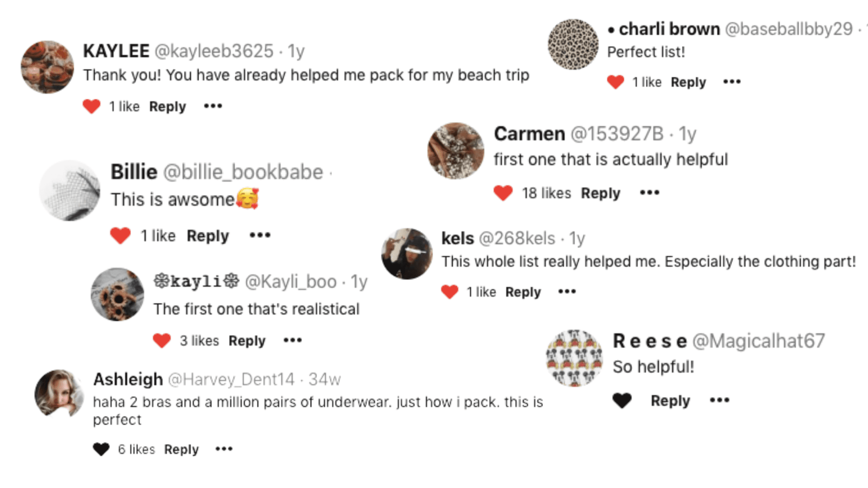Open Billie's @billie_bookbabe profile link

[x=243, y=172]
